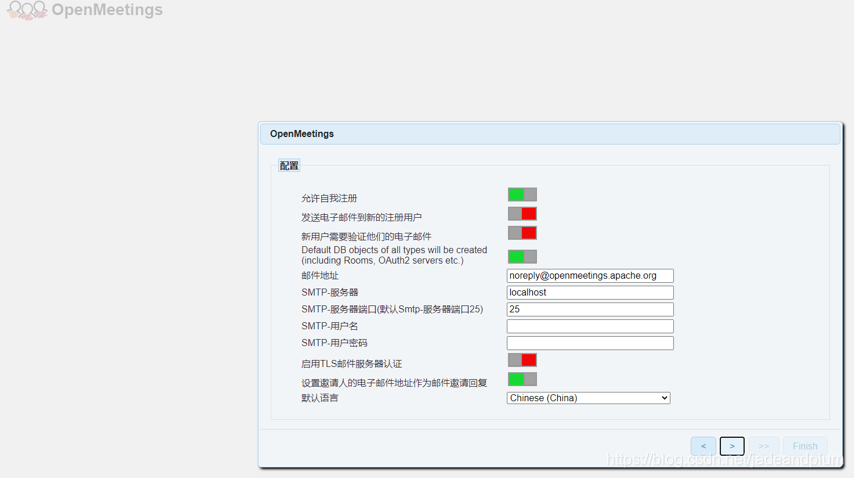Screen dimensions: 854x478
Task: Click the SMTP-用户密码 input field
Action: pyautogui.click(x=590, y=343)
